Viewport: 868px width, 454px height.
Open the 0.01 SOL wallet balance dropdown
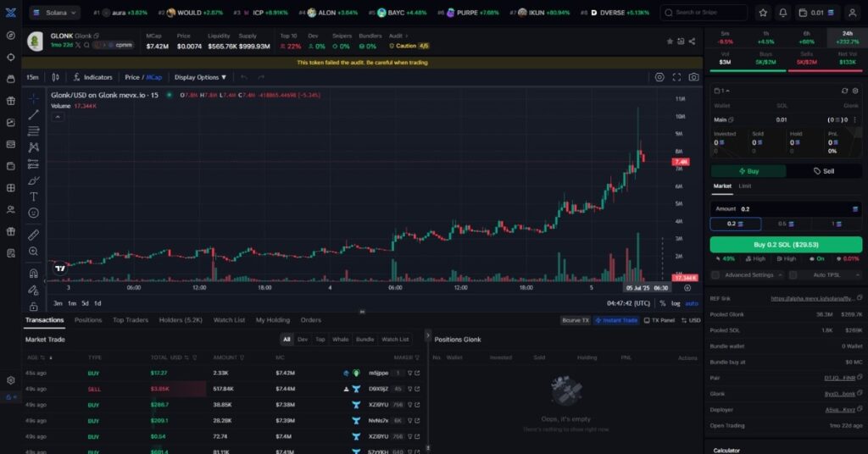pos(817,13)
